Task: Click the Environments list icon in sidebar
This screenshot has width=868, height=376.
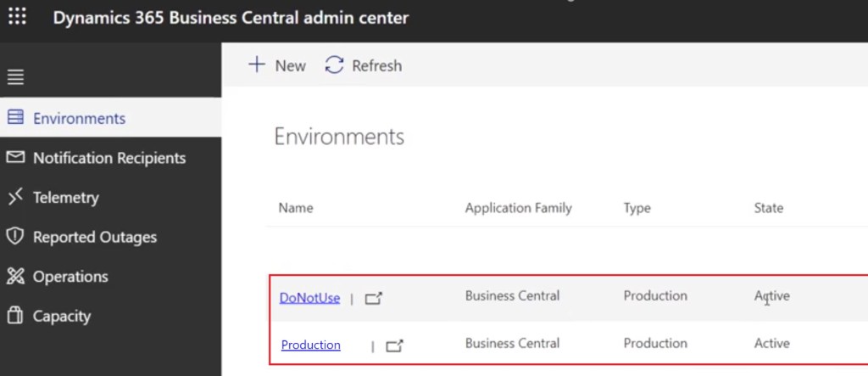Action: tap(15, 118)
